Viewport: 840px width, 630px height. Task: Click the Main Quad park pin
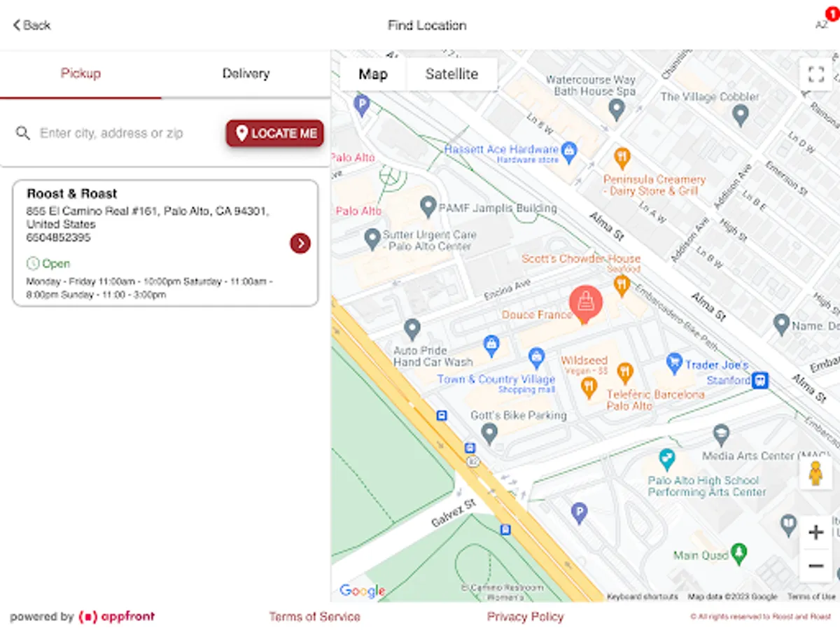(738, 553)
